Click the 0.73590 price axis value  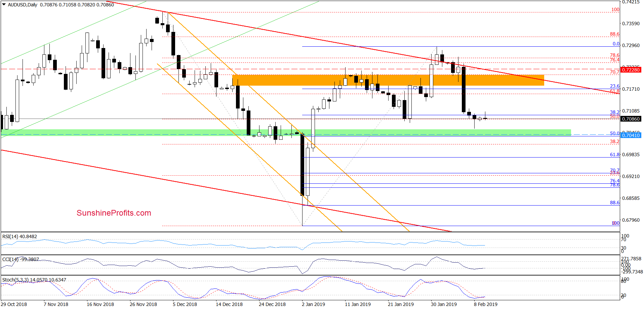click(x=631, y=24)
